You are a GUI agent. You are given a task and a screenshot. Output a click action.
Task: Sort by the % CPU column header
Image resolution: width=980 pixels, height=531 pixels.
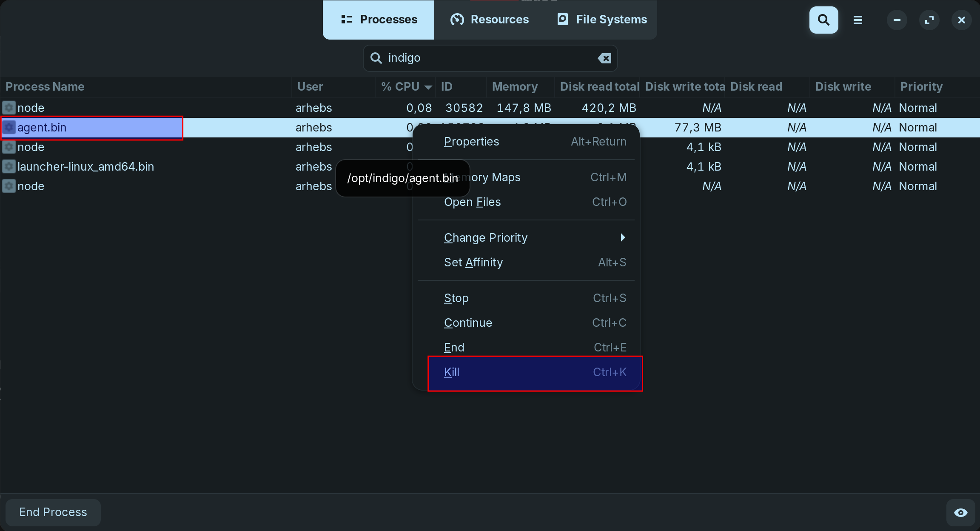(x=406, y=87)
